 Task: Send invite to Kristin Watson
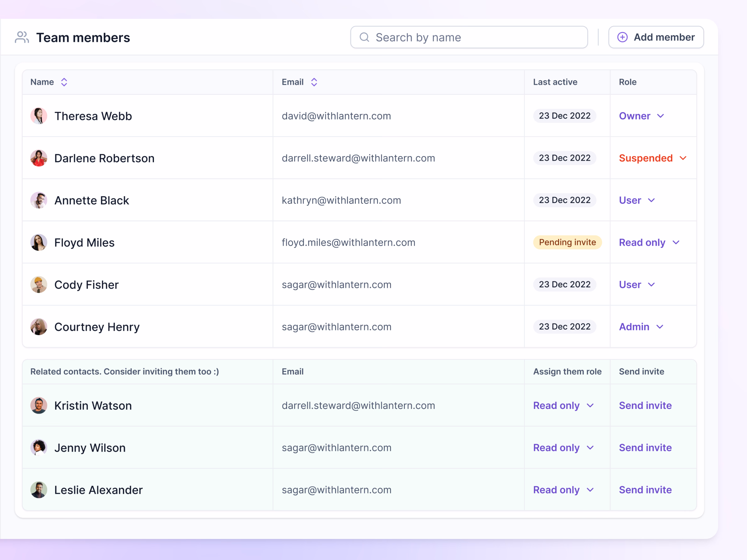point(645,405)
